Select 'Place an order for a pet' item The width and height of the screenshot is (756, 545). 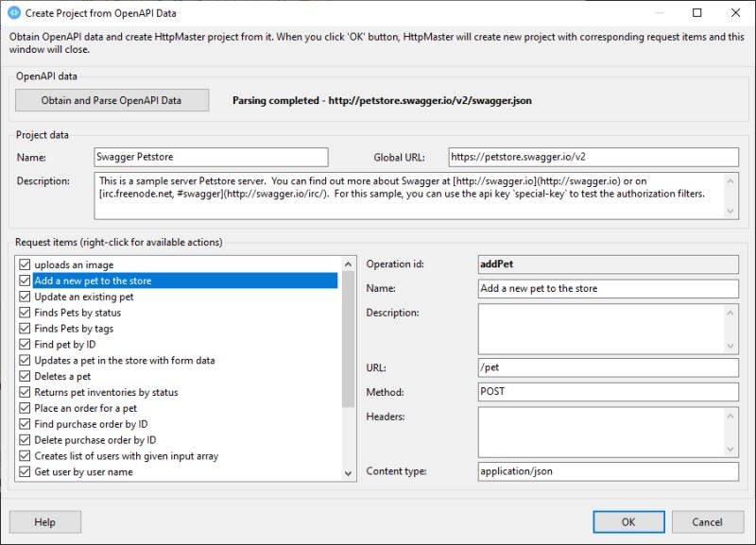coord(86,408)
